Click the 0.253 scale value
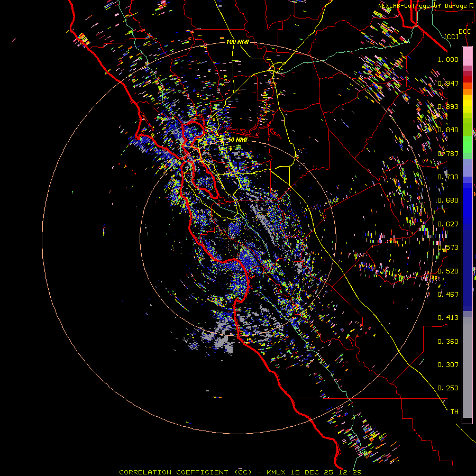 [x=448, y=388]
